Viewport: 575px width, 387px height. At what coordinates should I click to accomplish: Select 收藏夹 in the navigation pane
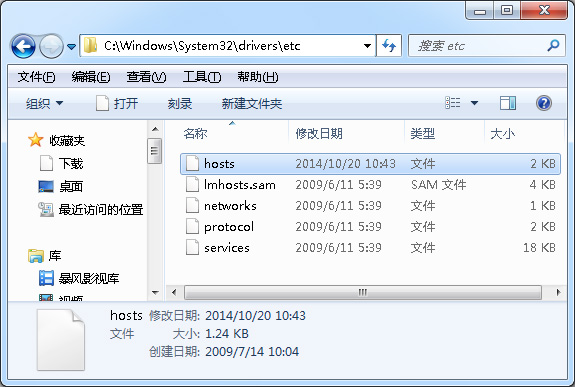67,140
